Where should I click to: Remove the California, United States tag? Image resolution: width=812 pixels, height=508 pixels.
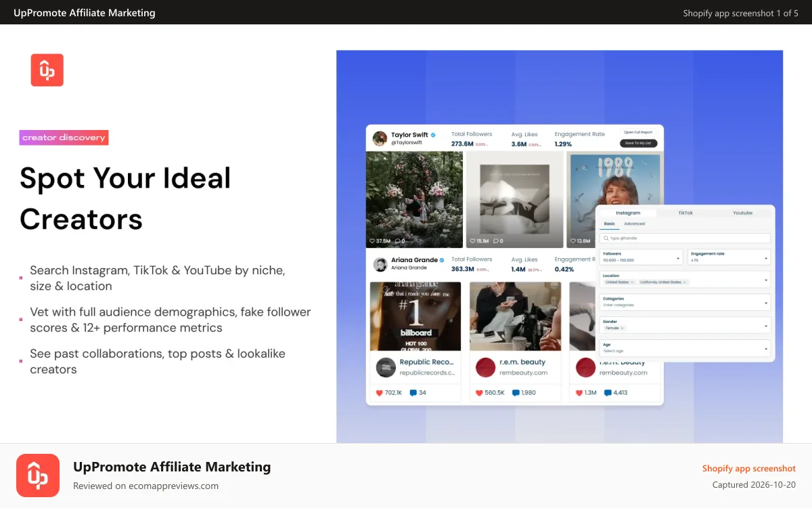coord(685,282)
